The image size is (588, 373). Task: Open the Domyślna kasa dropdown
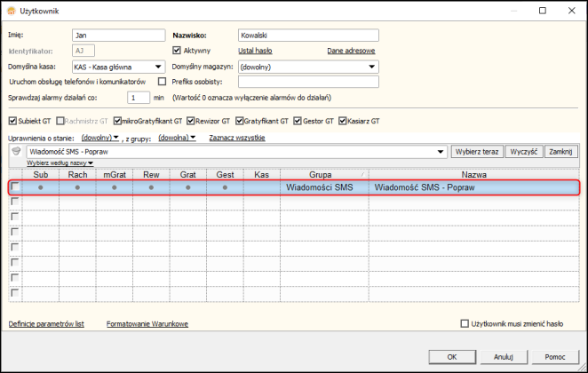tap(158, 67)
